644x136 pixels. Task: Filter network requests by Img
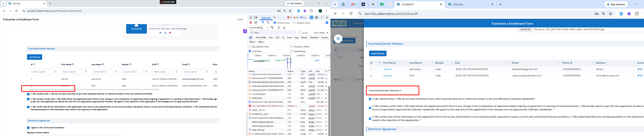coord(296,38)
